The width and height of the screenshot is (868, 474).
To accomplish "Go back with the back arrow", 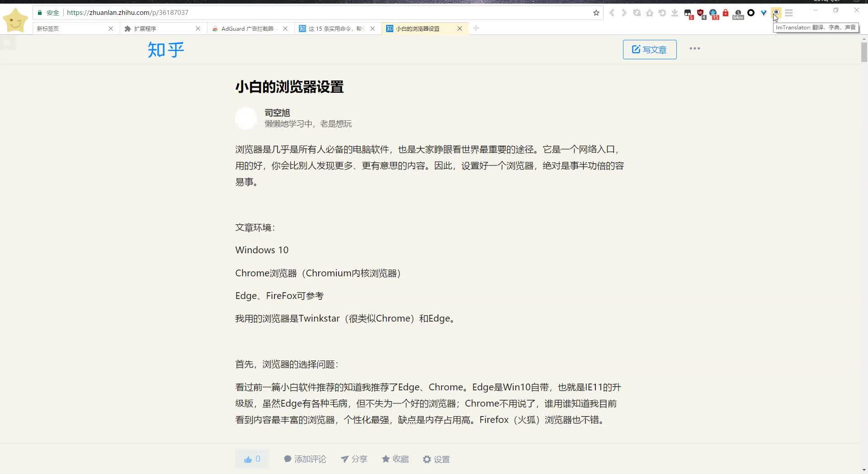I will point(612,13).
